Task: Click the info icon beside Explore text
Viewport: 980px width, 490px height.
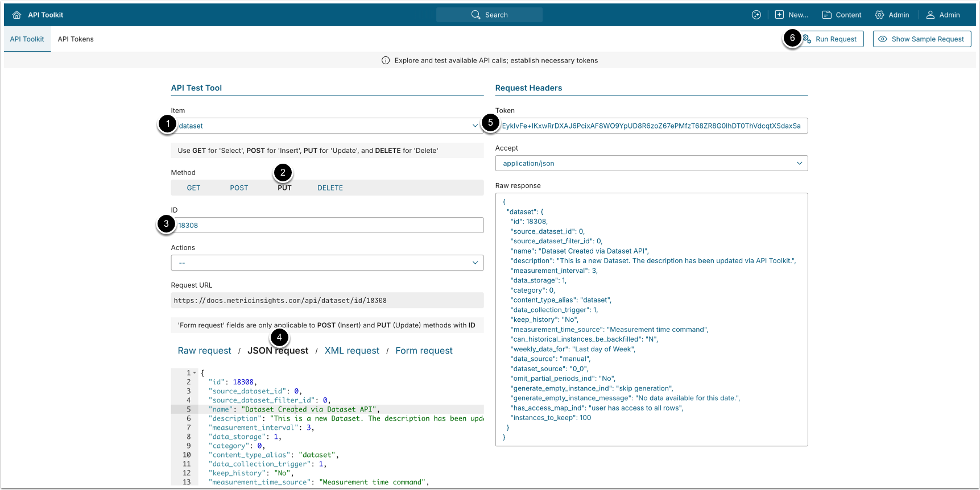Action: click(386, 60)
